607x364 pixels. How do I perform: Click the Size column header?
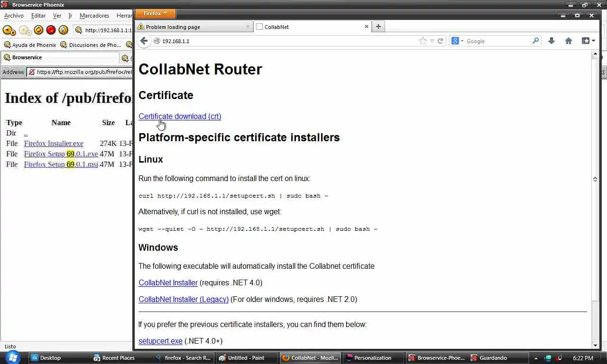pos(108,123)
